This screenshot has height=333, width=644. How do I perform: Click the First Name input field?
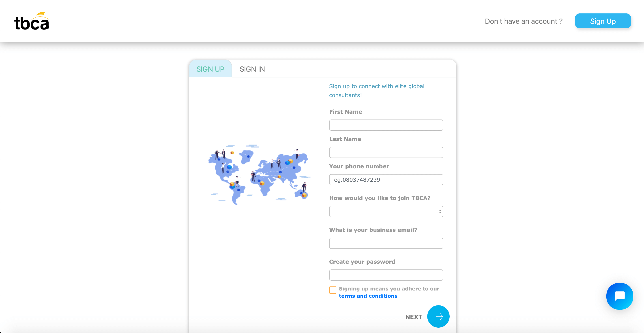point(386,125)
